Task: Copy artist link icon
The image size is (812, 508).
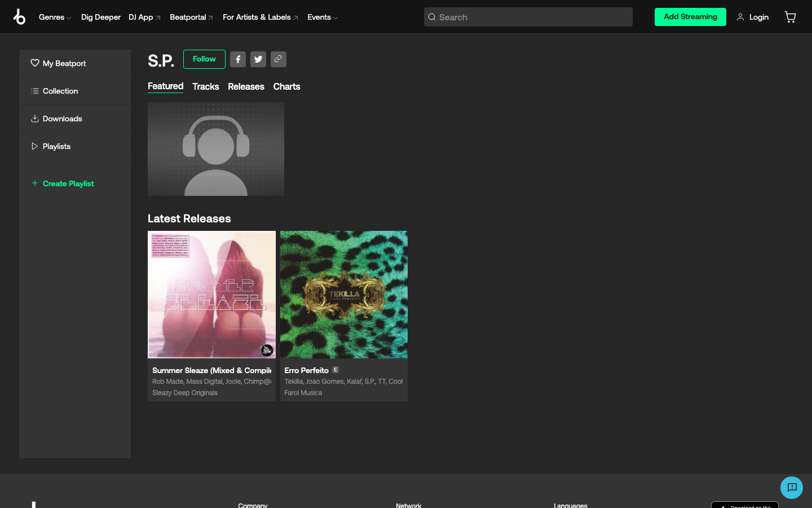Action: pos(279,59)
